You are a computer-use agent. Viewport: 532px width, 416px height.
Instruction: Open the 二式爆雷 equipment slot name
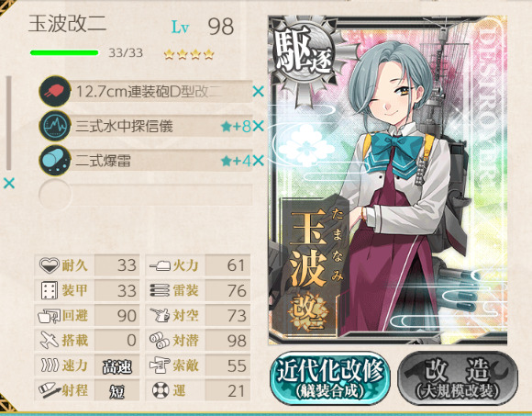103,161
